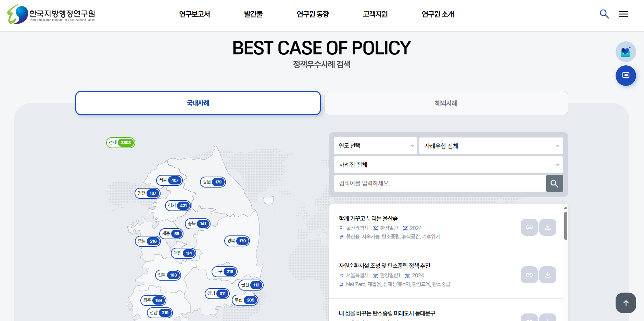The image size is (644, 321).
Task: Open the hamburger menu in the header
Action: [x=623, y=14]
